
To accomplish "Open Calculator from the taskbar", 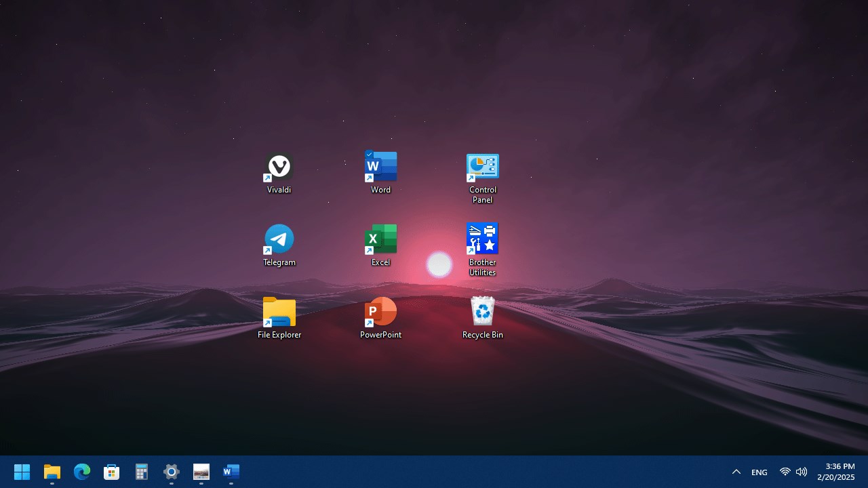I will tap(142, 472).
